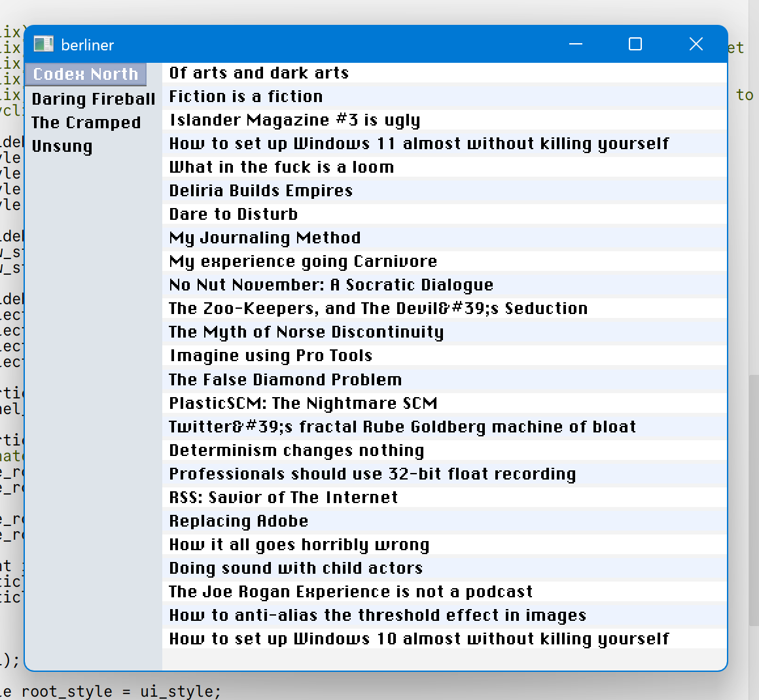This screenshot has width=759, height=700.
Task: Select the Codex North feed
Action: pyautogui.click(x=86, y=75)
